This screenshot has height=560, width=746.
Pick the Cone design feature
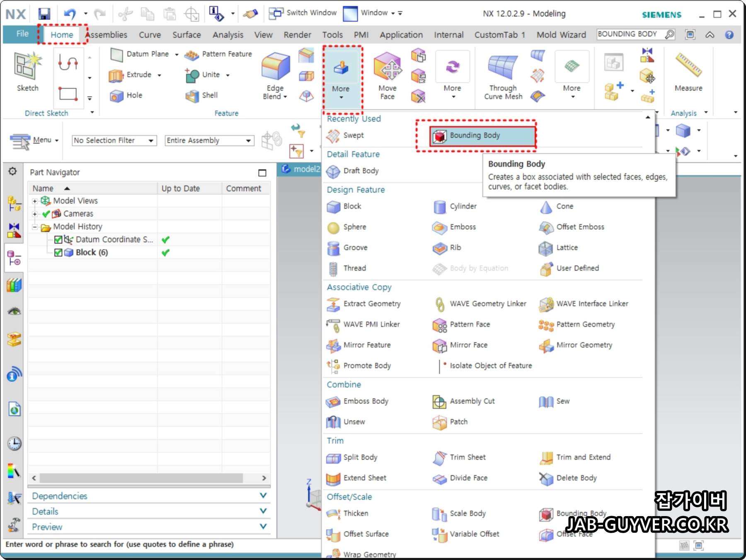click(x=556, y=206)
